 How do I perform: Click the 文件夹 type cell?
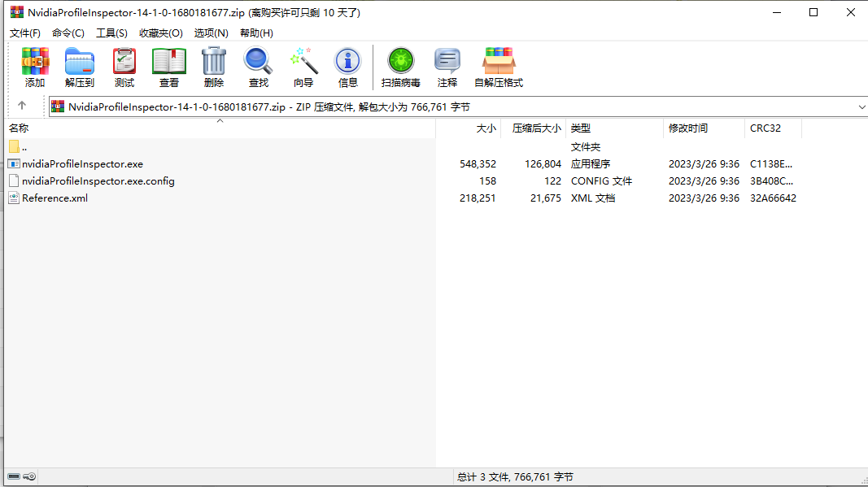click(586, 146)
